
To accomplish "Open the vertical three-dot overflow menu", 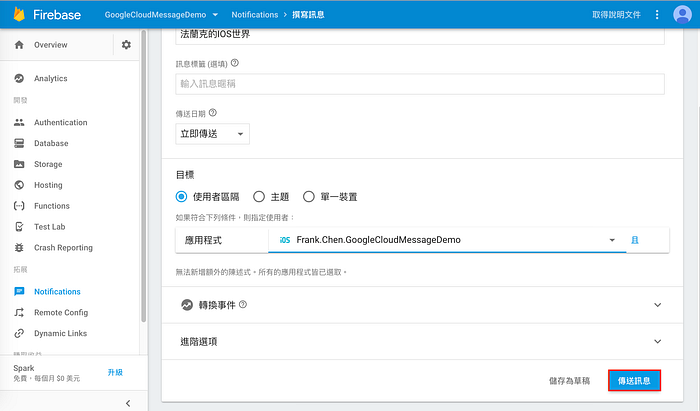I will (657, 15).
